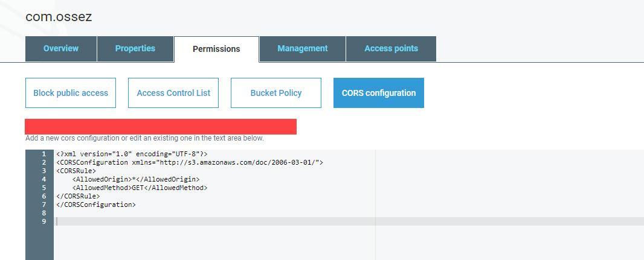
Task: Select the Permissions tab
Action: point(216,49)
